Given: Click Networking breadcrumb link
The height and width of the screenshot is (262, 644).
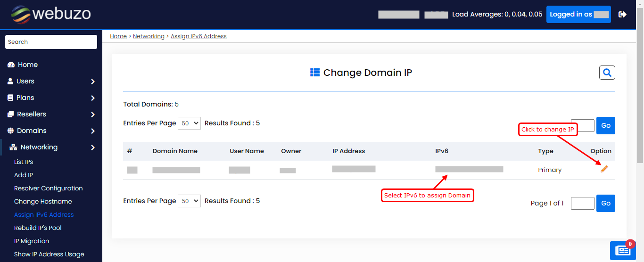Looking at the screenshot, I should [x=149, y=36].
